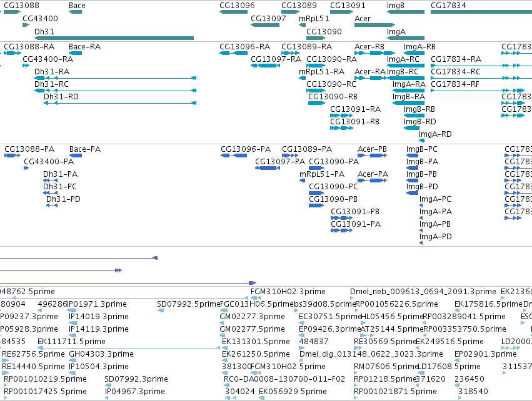The width and height of the screenshot is (532, 401).
Task: Click the EK056929.5prime EST label
Action: click(293, 392)
